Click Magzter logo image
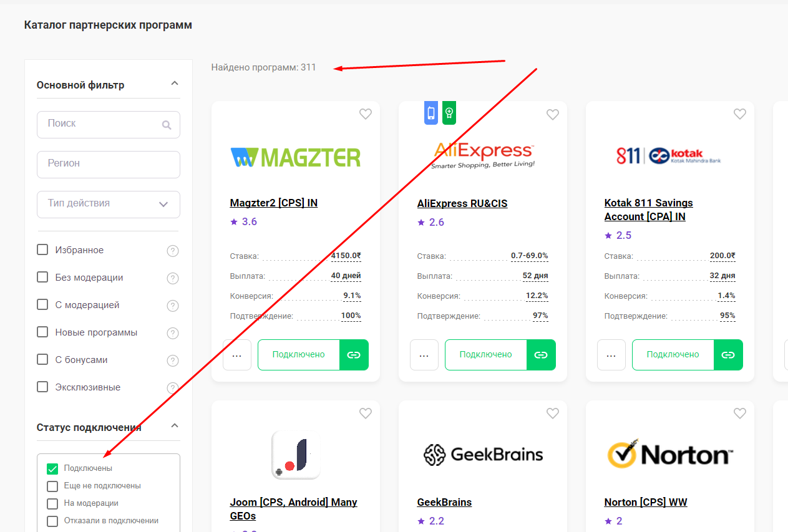 coord(296,157)
